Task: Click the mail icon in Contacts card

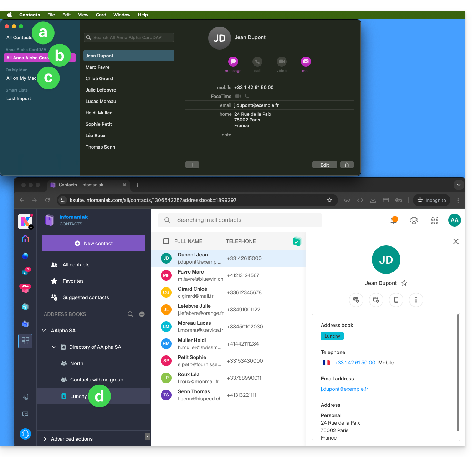Action: click(x=306, y=62)
